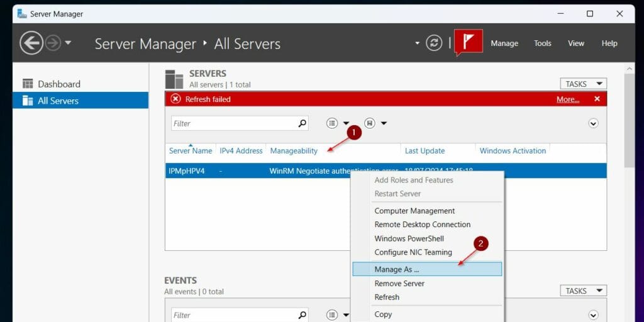Choose Remove Server from context menu
644x322 pixels.
[399, 284]
